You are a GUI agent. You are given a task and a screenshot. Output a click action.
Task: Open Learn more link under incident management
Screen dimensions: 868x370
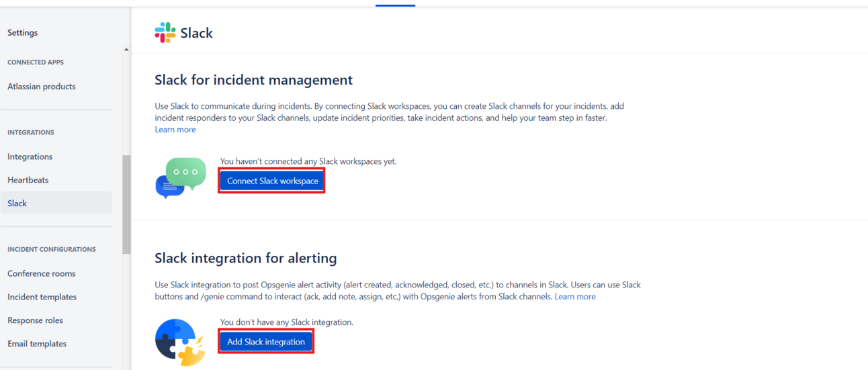[x=175, y=130]
